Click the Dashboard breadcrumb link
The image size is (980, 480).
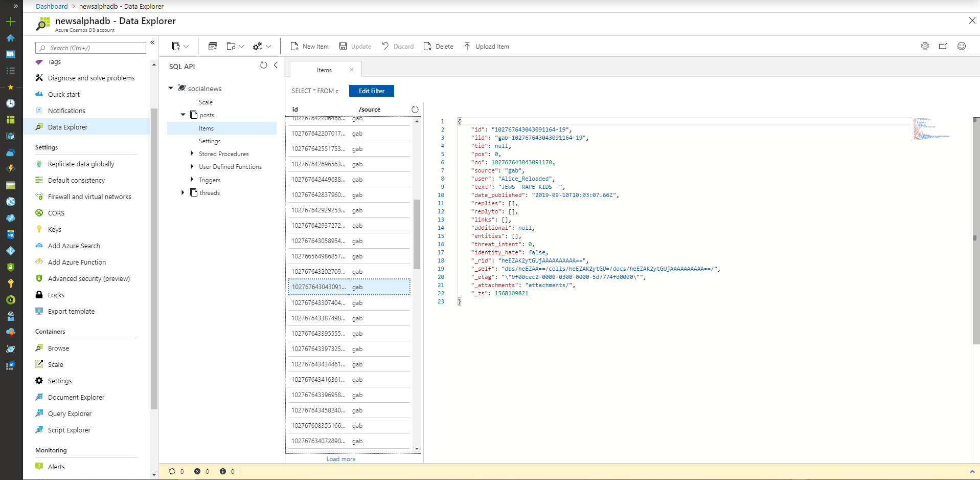pyautogui.click(x=52, y=6)
